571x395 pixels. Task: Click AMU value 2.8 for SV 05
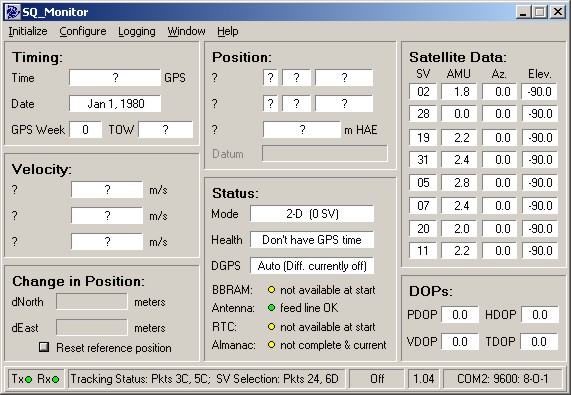pos(459,182)
